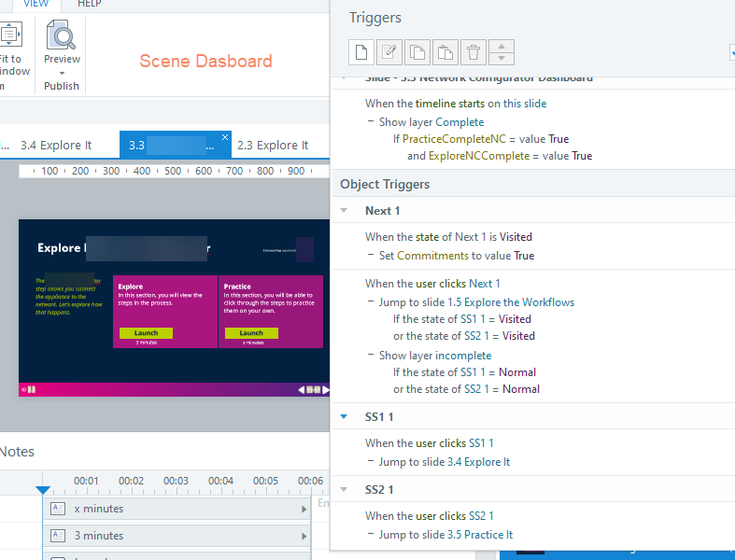This screenshot has height=560, width=735.
Task: Create a new trigger
Action: [360, 52]
